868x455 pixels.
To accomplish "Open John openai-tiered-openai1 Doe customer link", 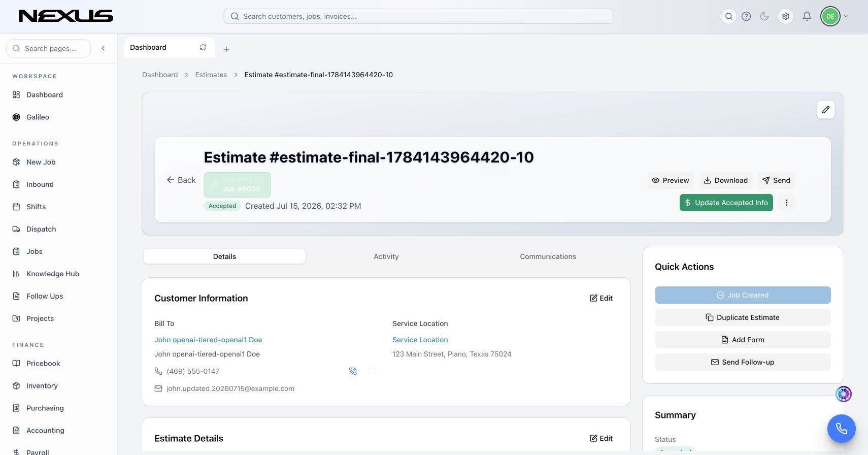I will point(208,340).
